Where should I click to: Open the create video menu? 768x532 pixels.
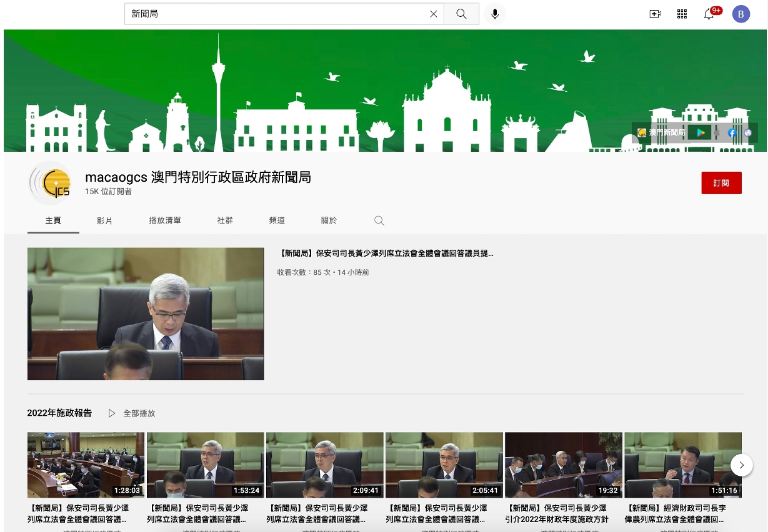[655, 14]
